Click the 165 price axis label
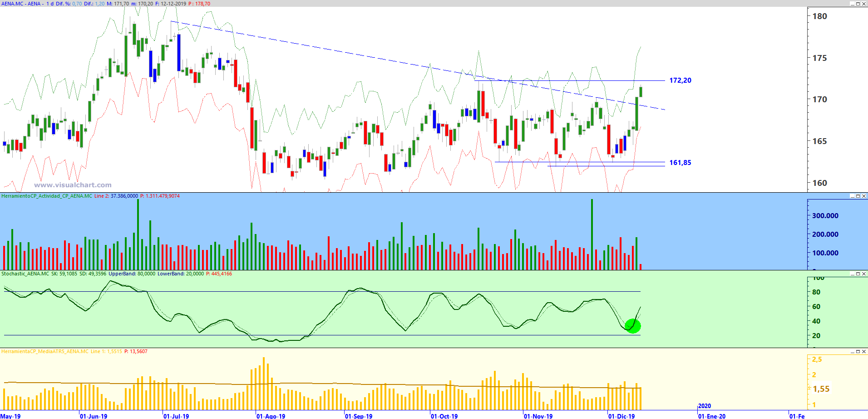Viewport: 868px width, 419px height. click(820, 141)
